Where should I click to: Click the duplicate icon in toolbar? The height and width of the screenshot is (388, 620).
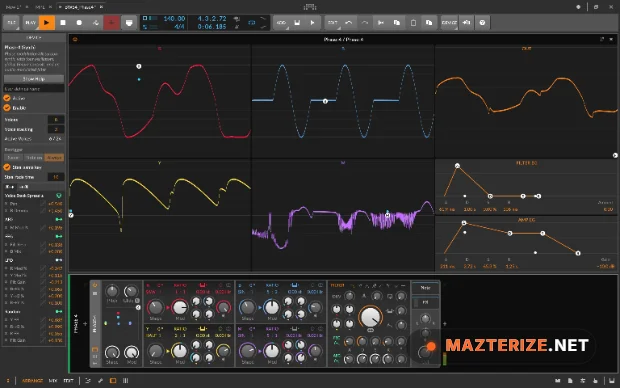(x=429, y=23)
